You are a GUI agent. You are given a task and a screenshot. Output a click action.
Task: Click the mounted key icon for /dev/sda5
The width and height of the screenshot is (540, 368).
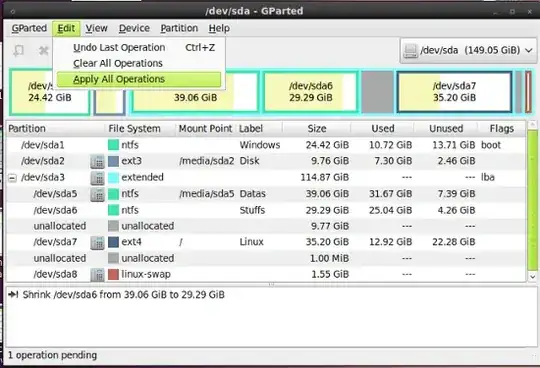click(x=97, y=194)
